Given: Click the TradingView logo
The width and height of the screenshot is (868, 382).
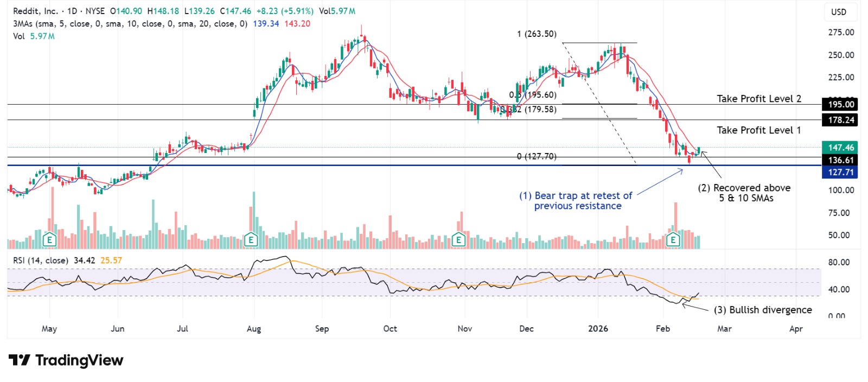Looking at the screenshot, I should coord(66,360).
